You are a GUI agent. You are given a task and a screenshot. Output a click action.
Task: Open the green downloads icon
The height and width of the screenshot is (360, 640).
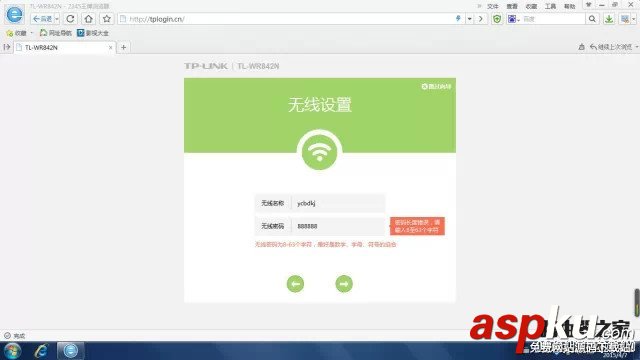click(609, 19)
